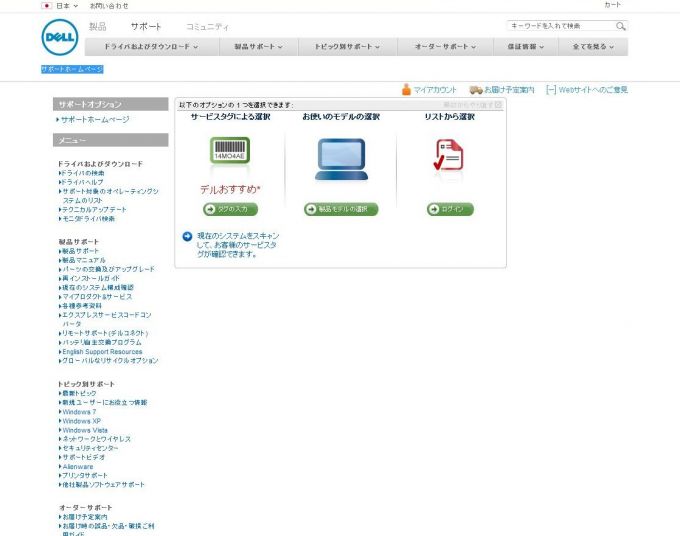Click マイアカウント link
680x536 pixels.
click(x=435, y=90)
